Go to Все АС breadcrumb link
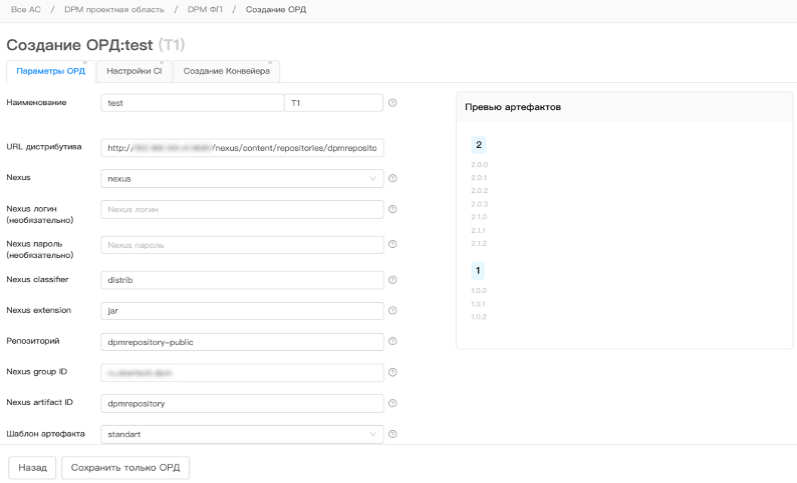Viewport: 797px width, 483px height. 25,9
